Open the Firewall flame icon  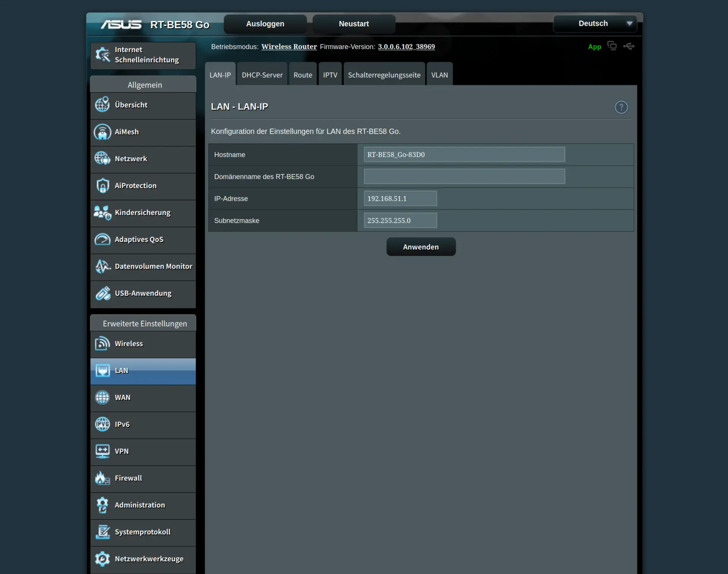(102, 478)
